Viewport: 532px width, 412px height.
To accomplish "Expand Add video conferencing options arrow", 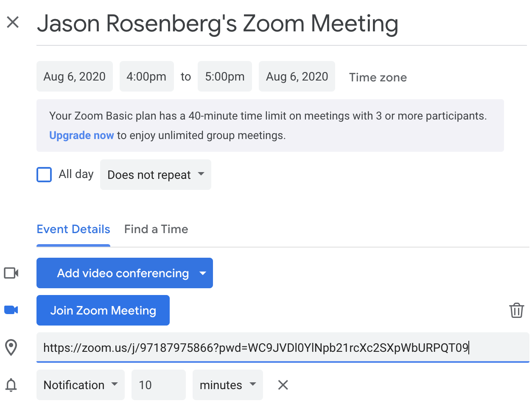I will (x=203, y=273).
